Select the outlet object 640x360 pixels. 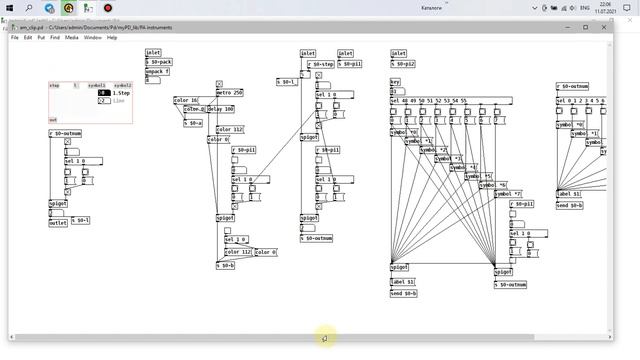pyautogui.click(x=58, y=223)
